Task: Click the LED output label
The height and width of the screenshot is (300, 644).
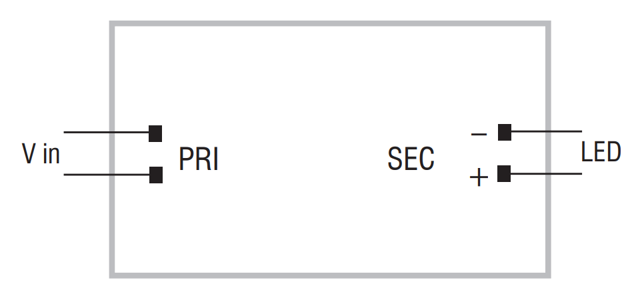Action: 601,151
